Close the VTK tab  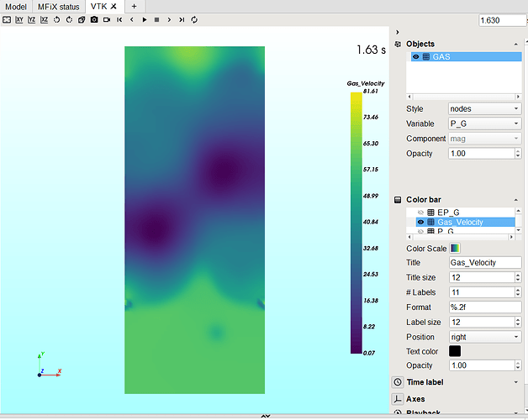pos(114,7)
